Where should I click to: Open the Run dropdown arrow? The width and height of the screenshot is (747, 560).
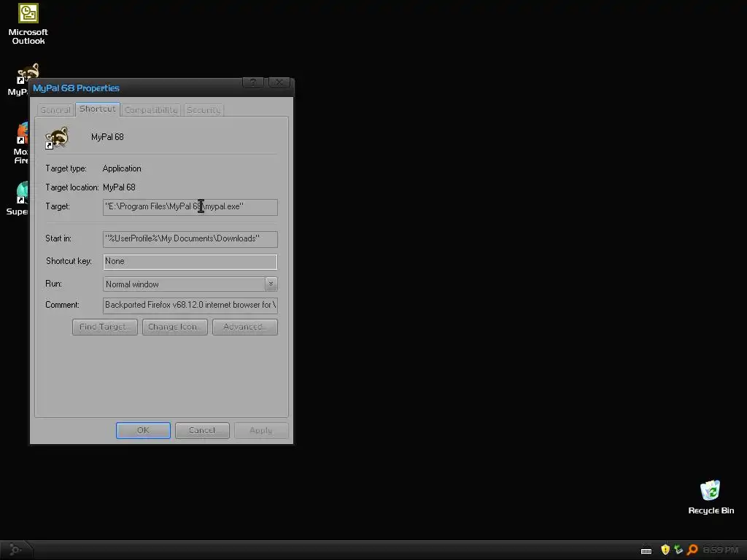point(271,284)
